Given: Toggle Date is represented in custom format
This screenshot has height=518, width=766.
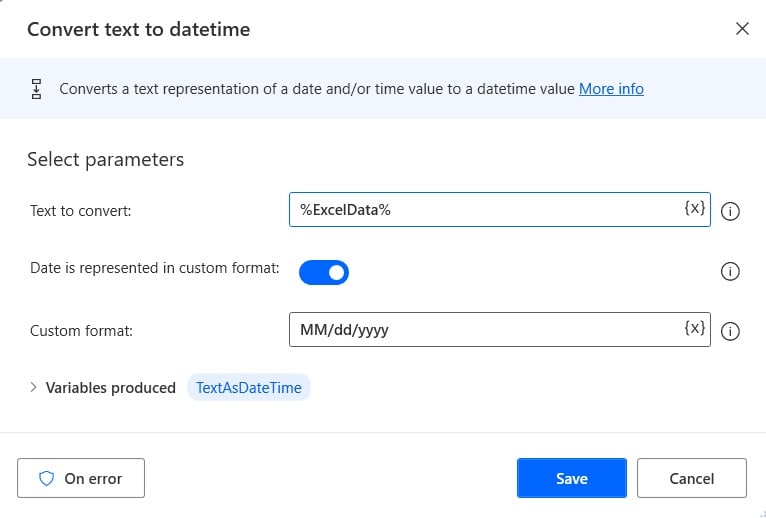Looking at the screenshot, I should point(324,272).
